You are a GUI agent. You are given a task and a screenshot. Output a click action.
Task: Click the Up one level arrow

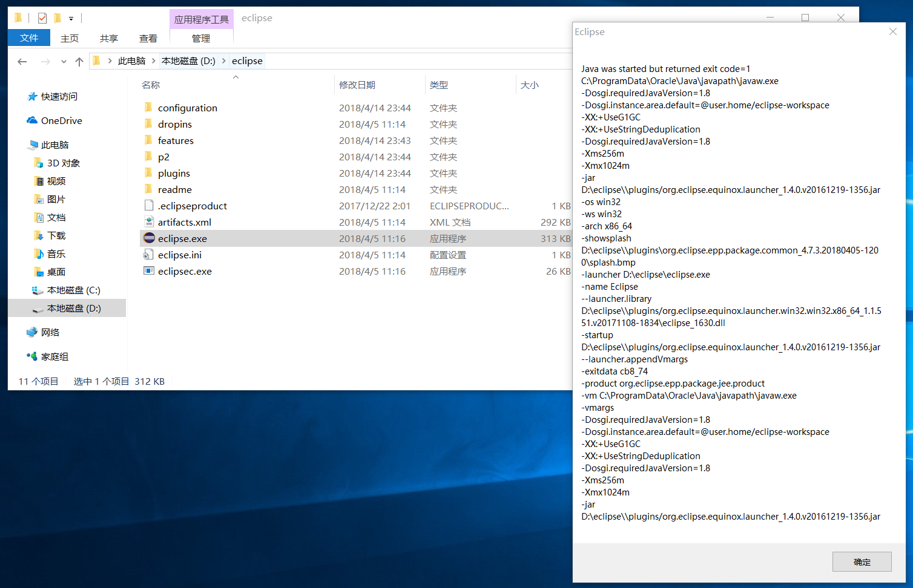[x=79, y=61]
